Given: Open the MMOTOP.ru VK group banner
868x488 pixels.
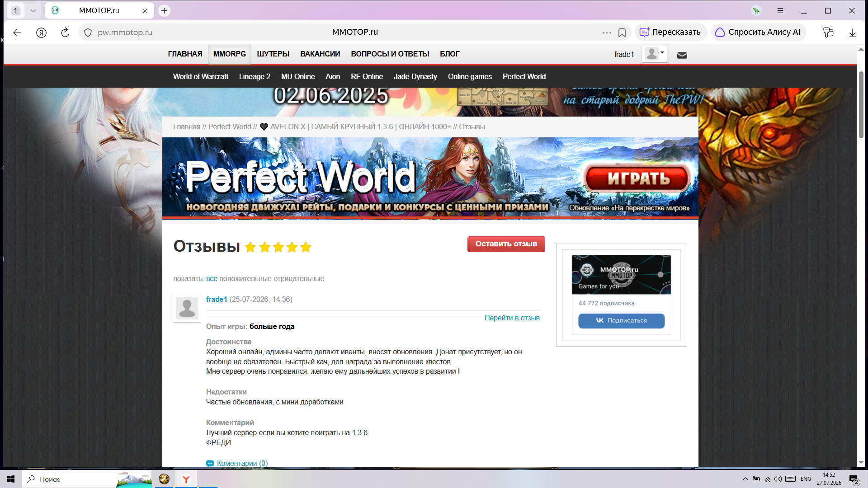Looking at the screenshot, I should point(621,275).
